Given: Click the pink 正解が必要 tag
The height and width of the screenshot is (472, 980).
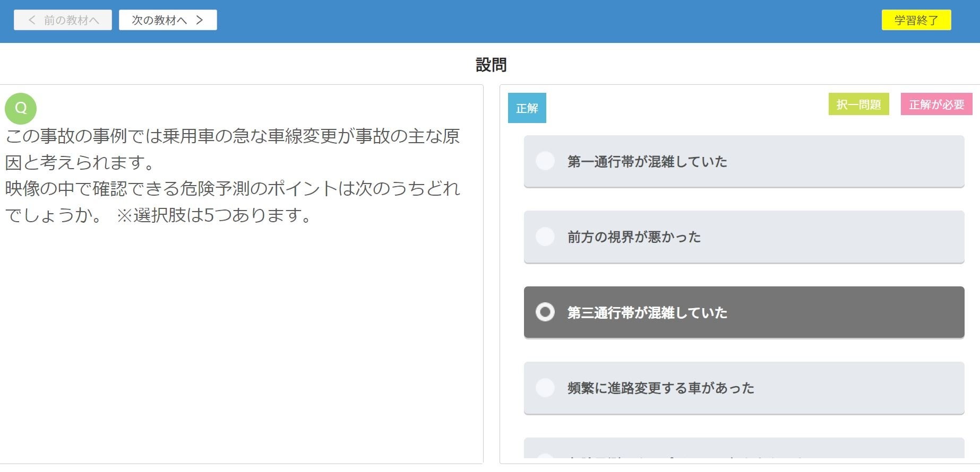Looking at the screenshot, I should [936, 104].
